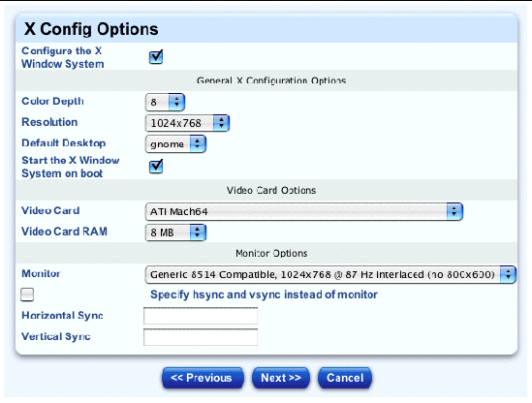Image resolution: width=532 pixels, height=403 pixels.
Task: Click the 'Monitor Options' section header
Action: pos(271,254)
